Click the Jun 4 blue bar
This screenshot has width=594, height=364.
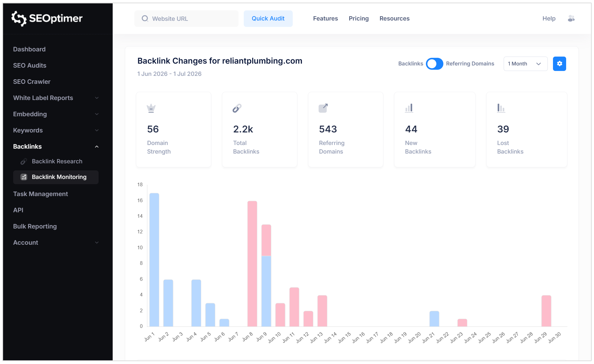[x=196, y=303]
